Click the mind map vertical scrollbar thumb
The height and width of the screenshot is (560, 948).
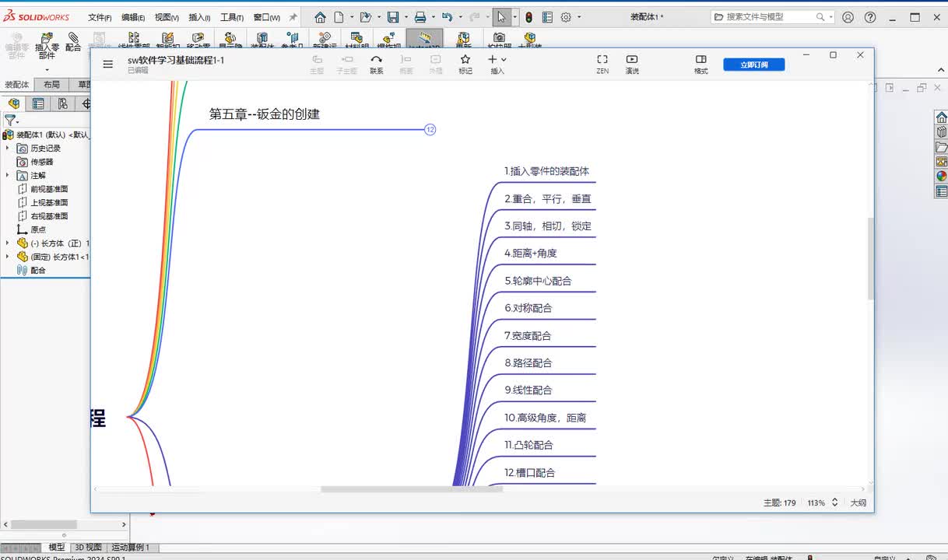click(871, 258)
